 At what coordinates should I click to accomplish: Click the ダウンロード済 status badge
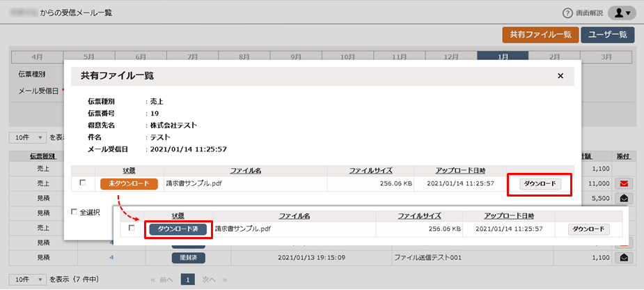pos(178,229)
